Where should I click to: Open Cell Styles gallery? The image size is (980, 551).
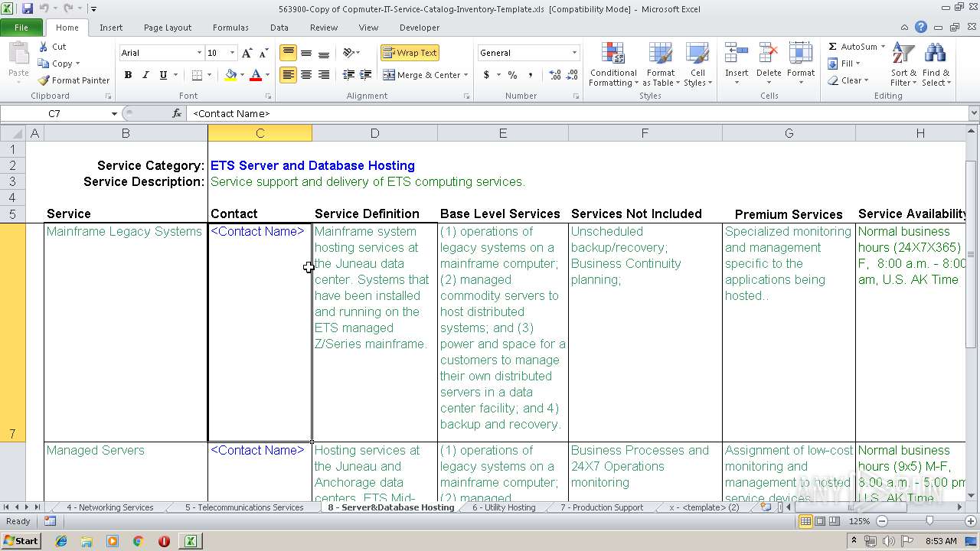(x=697, y=65)
